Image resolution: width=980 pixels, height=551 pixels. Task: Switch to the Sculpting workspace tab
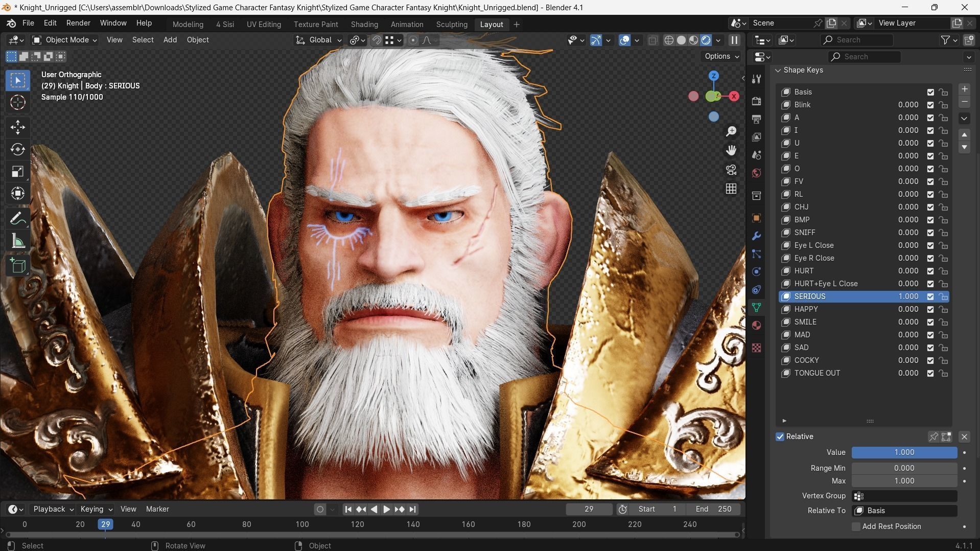point(452,25)
